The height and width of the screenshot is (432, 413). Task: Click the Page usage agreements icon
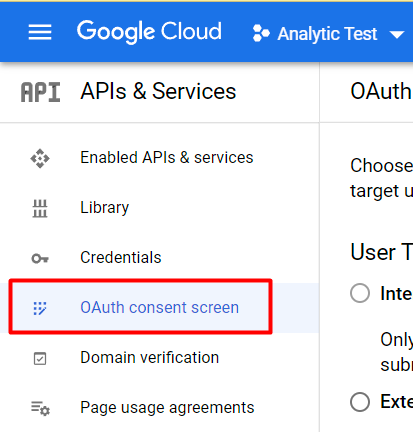(x=40, y=408)
